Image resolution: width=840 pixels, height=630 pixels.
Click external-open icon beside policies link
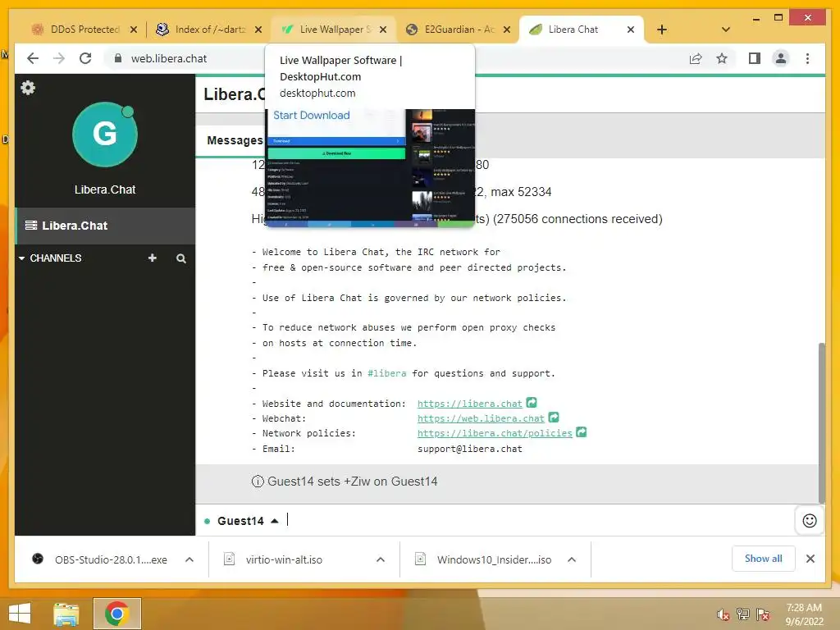(582, 431)
